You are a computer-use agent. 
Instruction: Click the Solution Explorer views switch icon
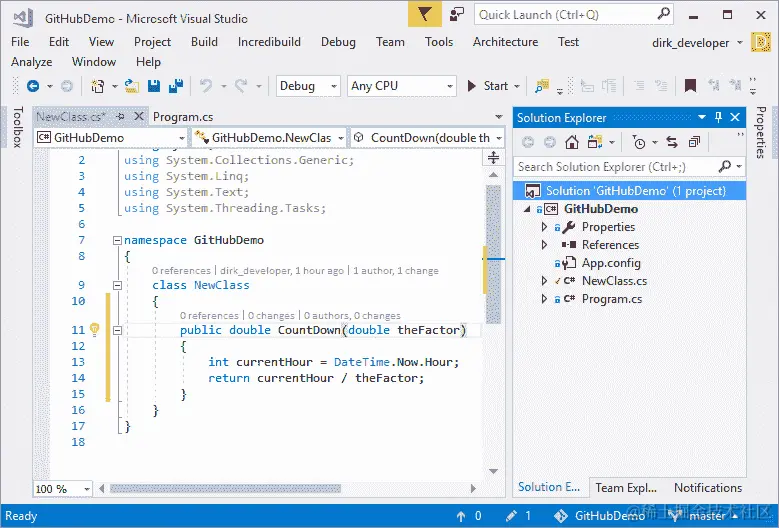[x=595, y=143]
